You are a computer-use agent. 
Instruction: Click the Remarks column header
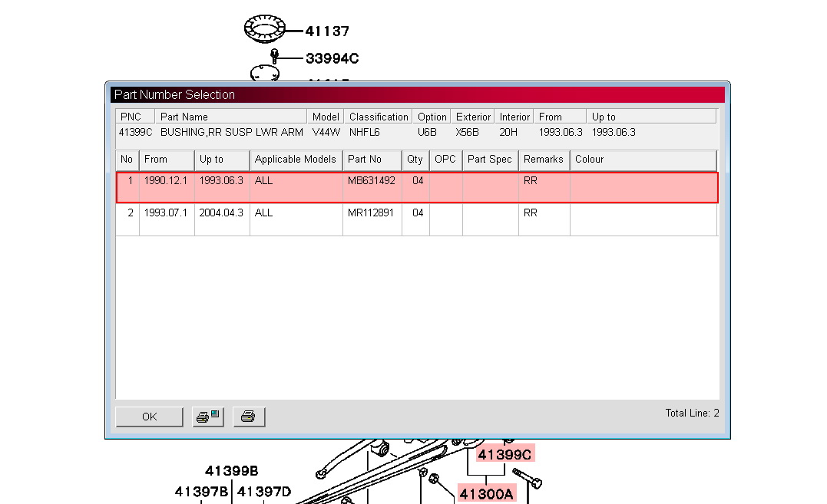click(x=544, y=160)
